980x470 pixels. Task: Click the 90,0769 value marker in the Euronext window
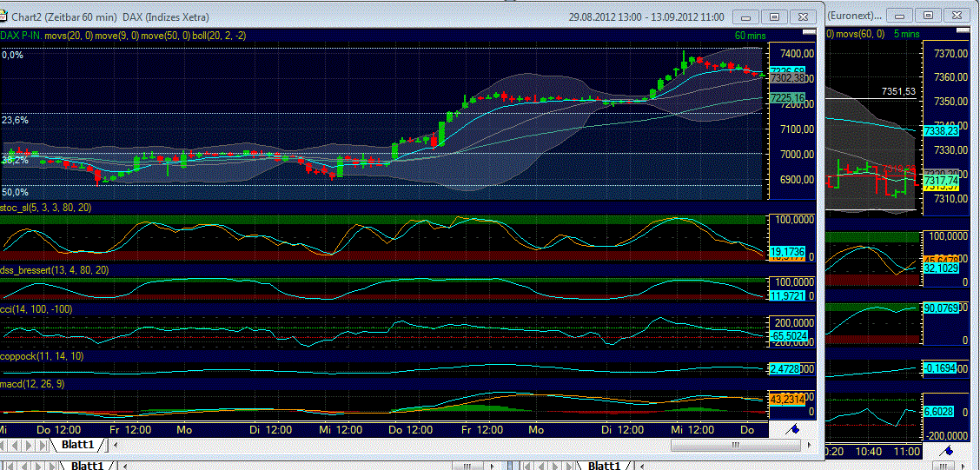tap(941, 308)
